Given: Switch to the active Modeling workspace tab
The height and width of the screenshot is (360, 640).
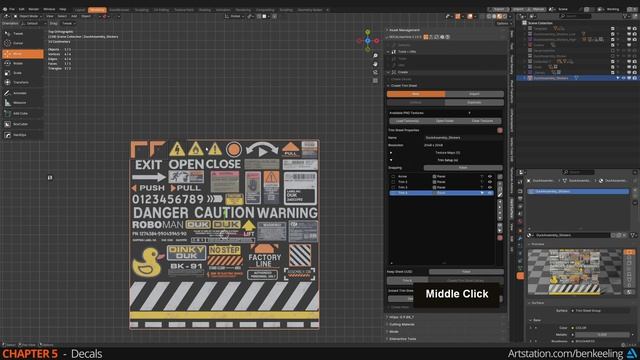Looking at the screenshot, I should 97,10.
